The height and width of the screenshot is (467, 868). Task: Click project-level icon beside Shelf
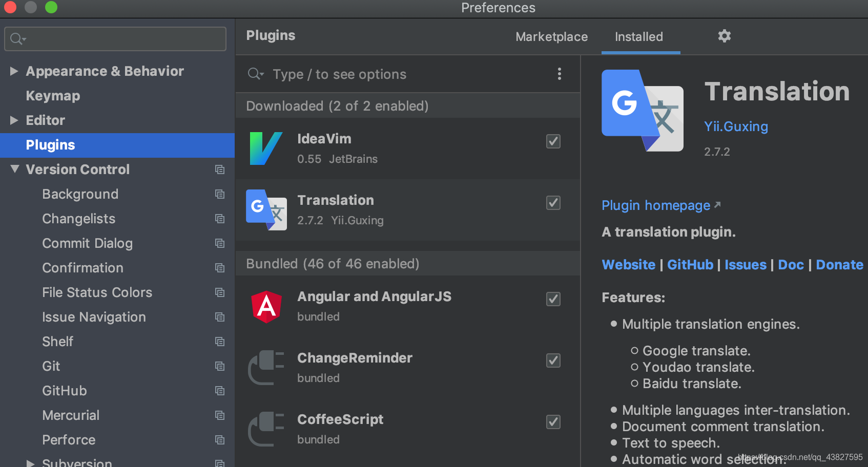coord(220,342)
